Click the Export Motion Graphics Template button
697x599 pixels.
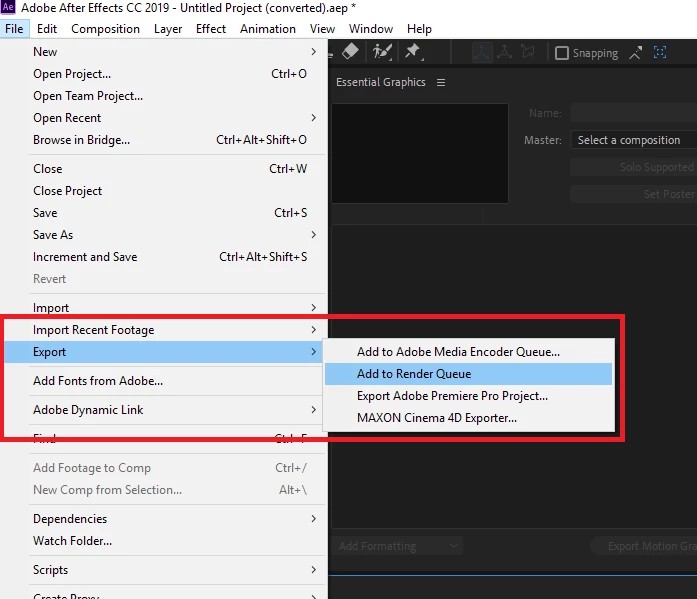point(644,546)
